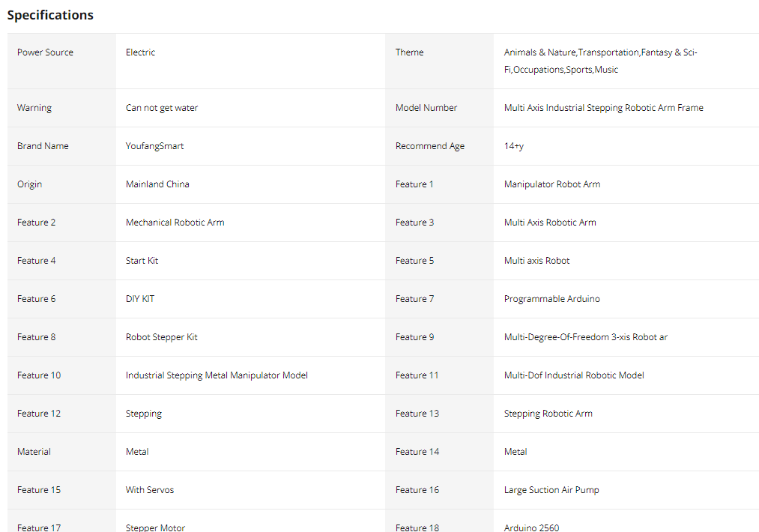
Task: Select the Mainland China origin value
Action: click(x=157, y=184)
